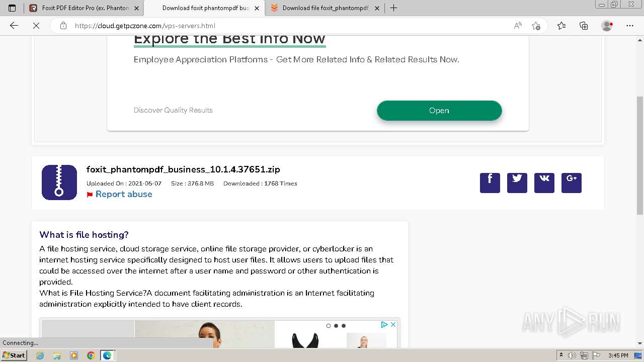The width and height of the screenshot is (644, 362).
Task: Open the media player taskbar icon
Action: 74,355
